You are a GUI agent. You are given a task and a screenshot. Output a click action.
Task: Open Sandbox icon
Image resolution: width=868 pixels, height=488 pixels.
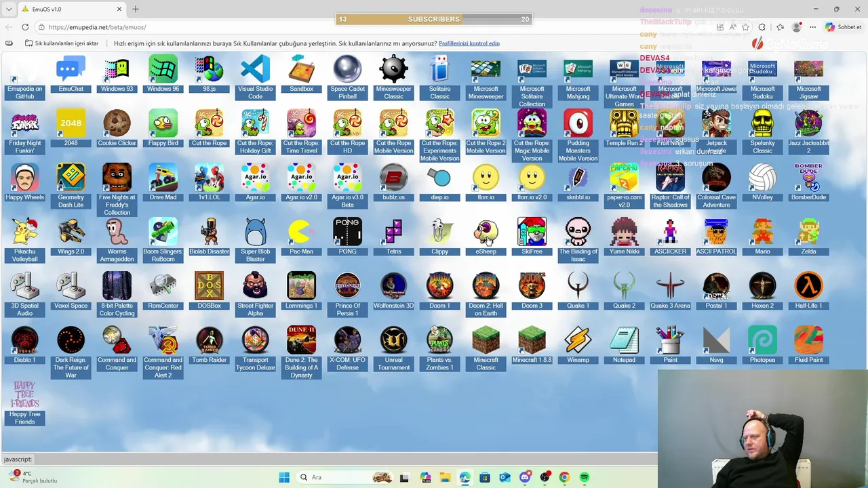pos(301,75)
